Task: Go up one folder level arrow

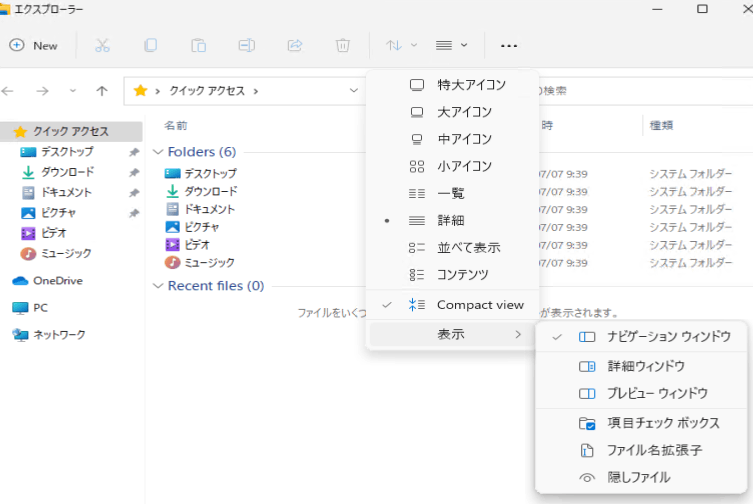Action: tap(102, 91)
